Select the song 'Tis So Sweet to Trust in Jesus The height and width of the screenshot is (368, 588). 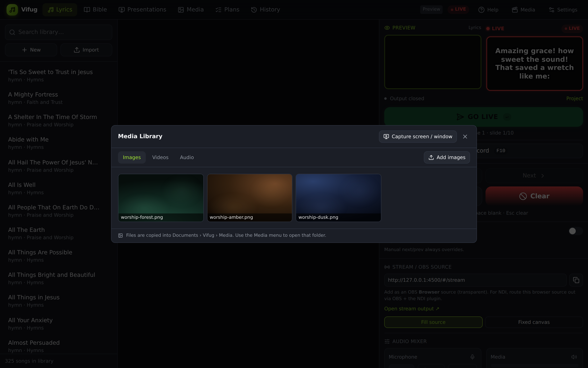(x=59, y=75)
